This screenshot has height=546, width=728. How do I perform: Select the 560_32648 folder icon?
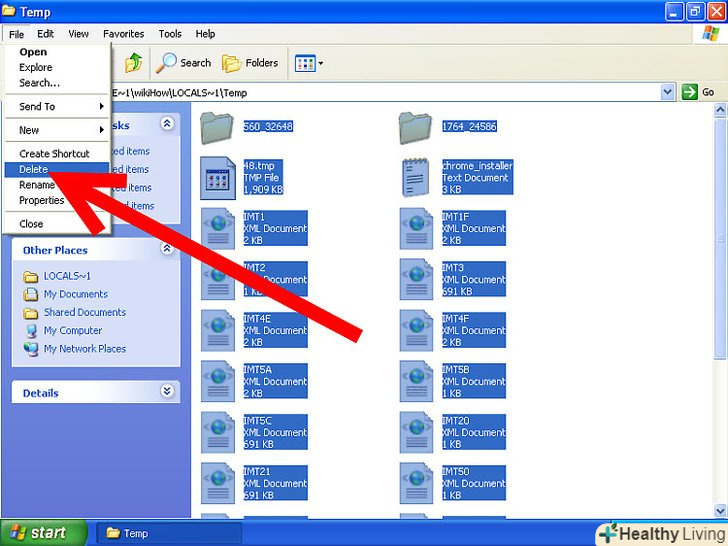tap(216, 127)
